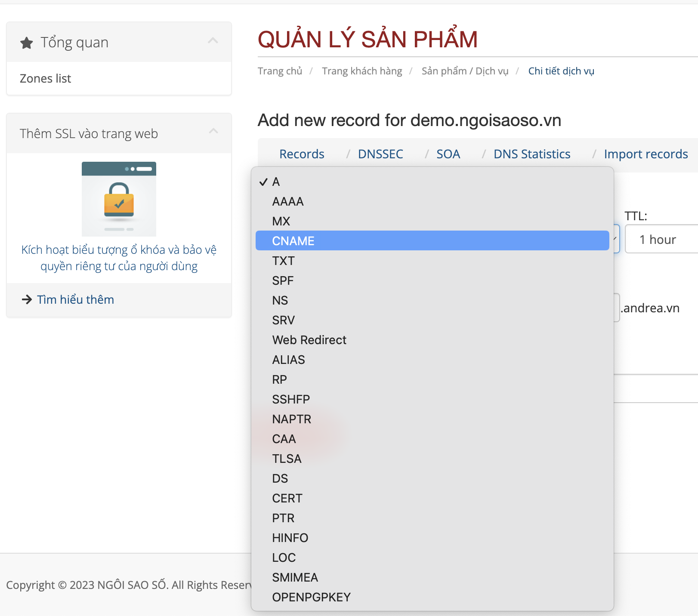Switch to the DNSSEC tab
The width and height of the screenshot is (698, 616).
(380, 154)
